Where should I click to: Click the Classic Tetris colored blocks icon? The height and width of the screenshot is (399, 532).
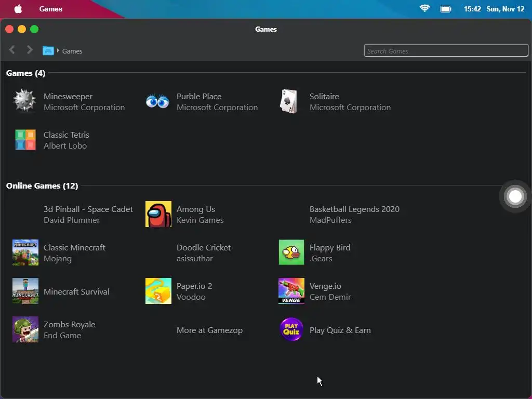(x=25, y=139)
